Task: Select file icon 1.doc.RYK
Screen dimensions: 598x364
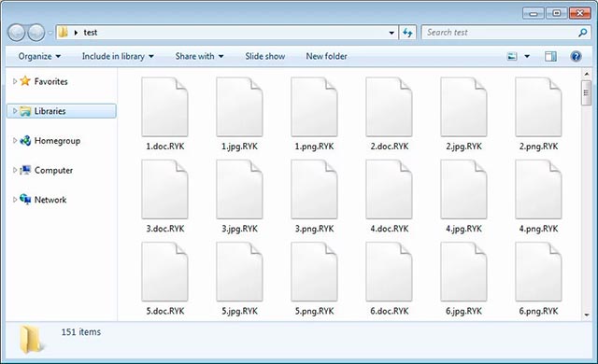Action: tap(164, 107)
